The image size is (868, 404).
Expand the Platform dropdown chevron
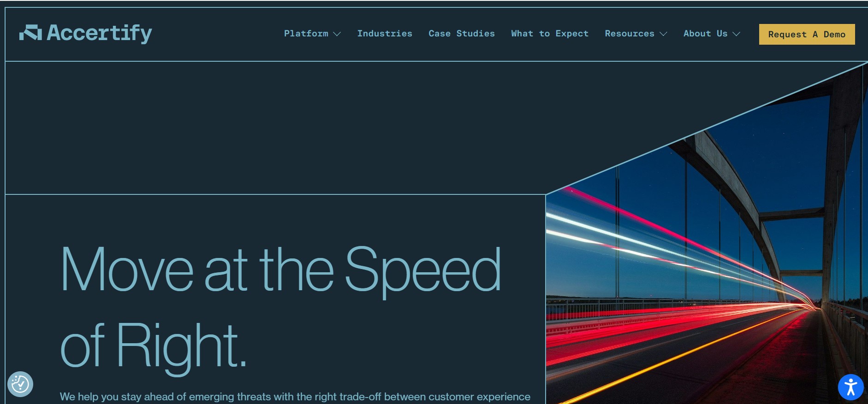pos(337,34)
